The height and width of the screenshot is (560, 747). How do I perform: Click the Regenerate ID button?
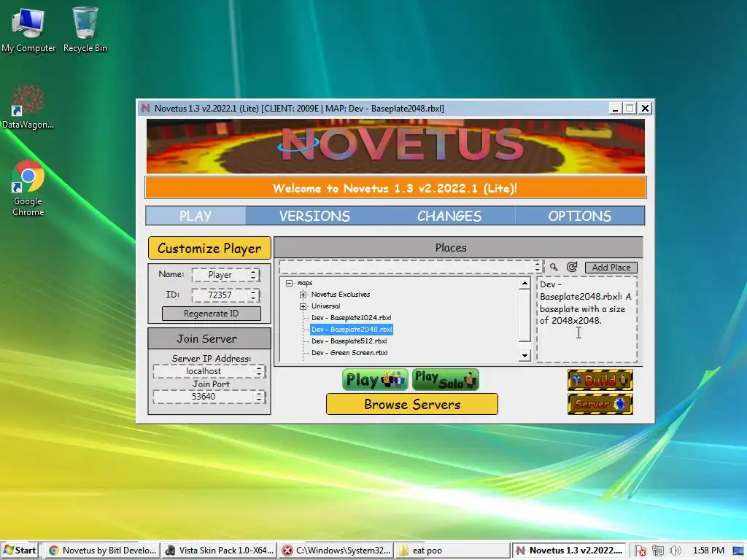tap(211, 314)
